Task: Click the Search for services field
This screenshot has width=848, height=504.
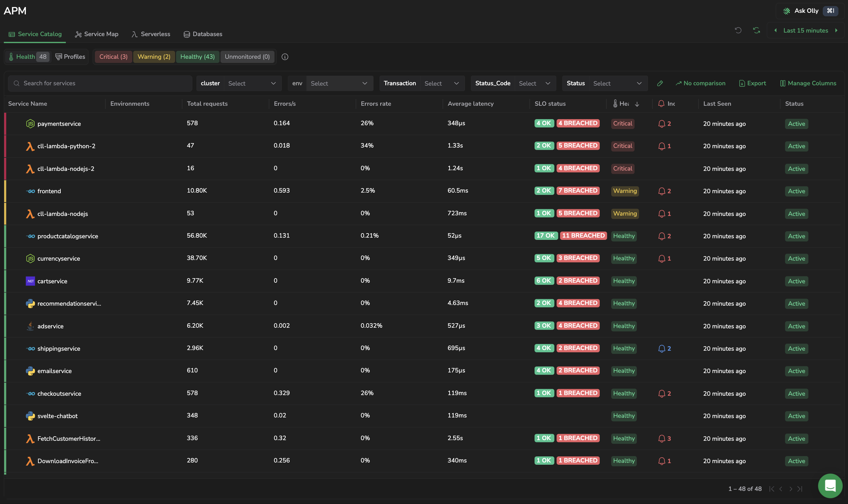Action: pyautogui.click(x=100, y=83)
